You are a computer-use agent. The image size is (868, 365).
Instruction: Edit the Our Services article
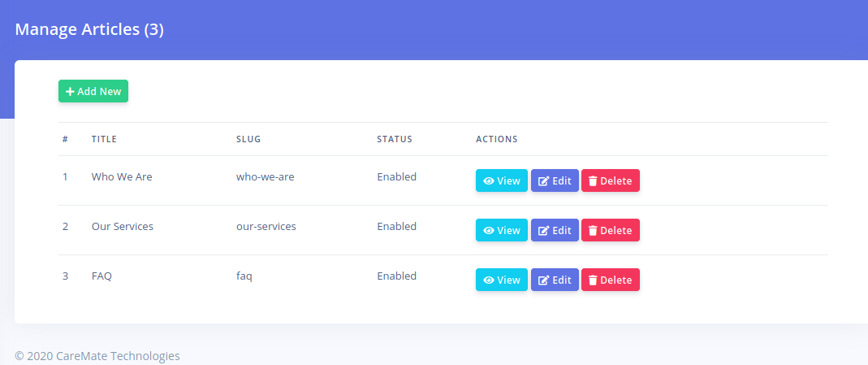click(x=555, y=230)
